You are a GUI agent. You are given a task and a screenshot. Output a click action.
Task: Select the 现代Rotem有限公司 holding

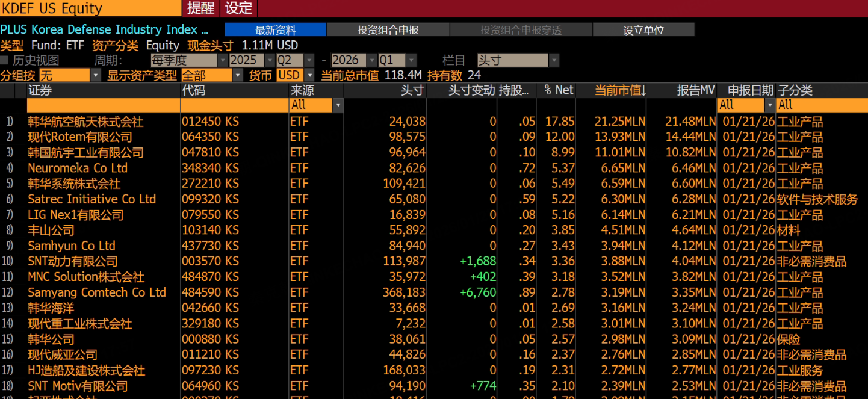point(79,137)
